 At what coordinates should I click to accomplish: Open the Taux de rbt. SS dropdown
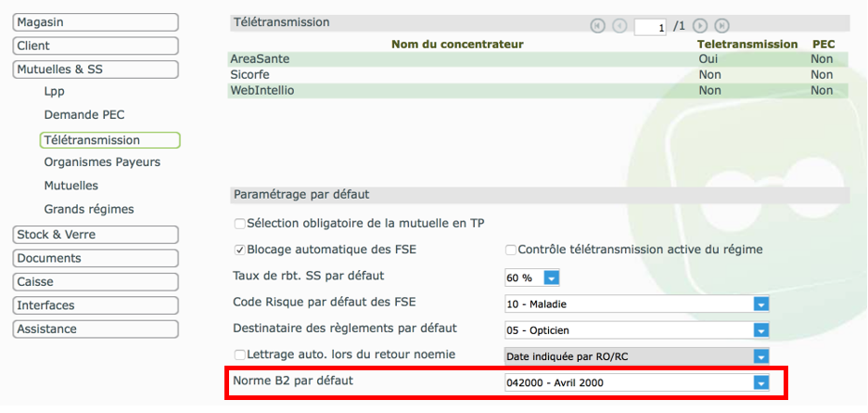coord(532,277)
